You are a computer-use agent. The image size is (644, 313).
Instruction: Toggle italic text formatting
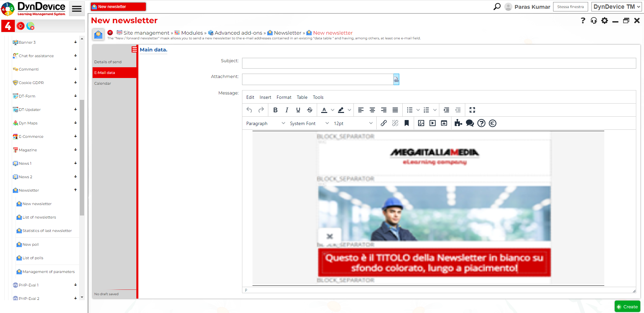pos(286,110)
